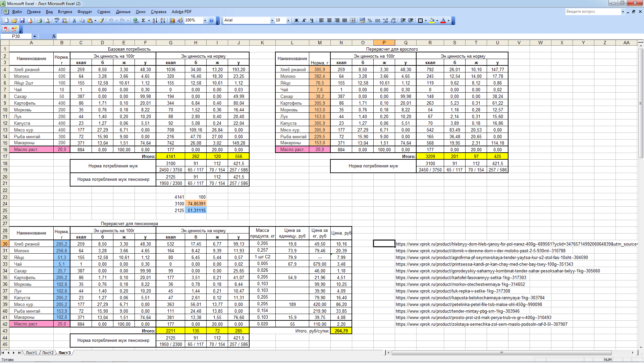
Task: Insert hyperlink using the globe icon
Action: pyautogui.click(x=136, y=20)
